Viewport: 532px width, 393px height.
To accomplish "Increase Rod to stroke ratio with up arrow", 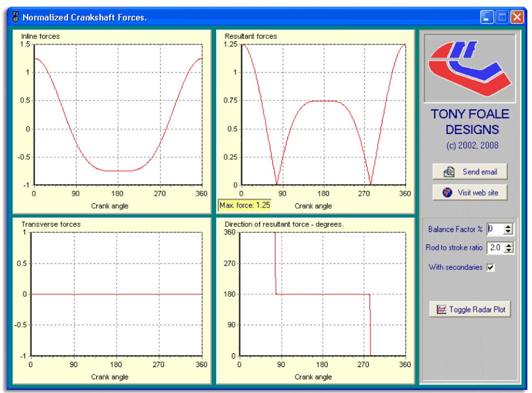I will click(508, 245).
